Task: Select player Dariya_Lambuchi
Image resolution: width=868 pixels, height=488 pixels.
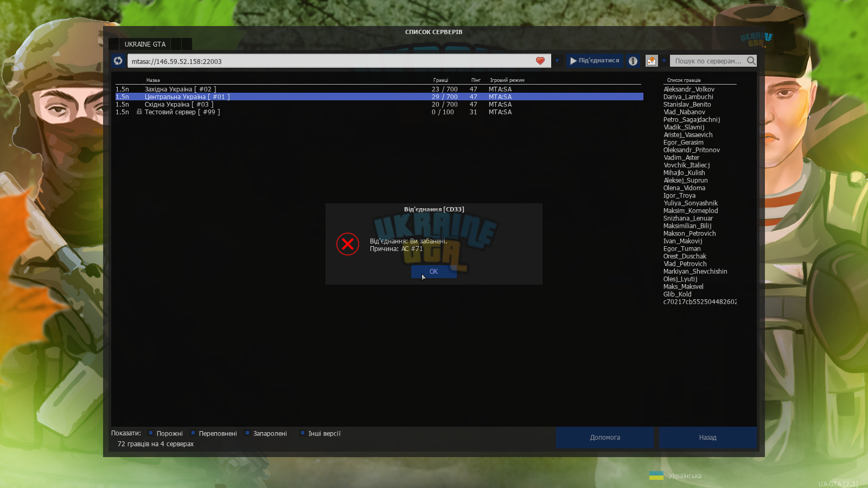Action: pyautogui.click(x=688, y=97)
